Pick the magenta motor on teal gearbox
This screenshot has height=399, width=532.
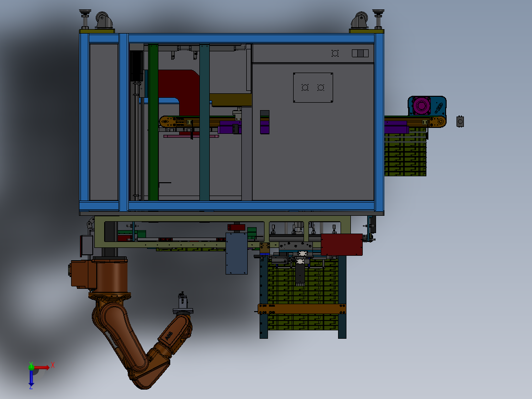[x=421, y=106]
